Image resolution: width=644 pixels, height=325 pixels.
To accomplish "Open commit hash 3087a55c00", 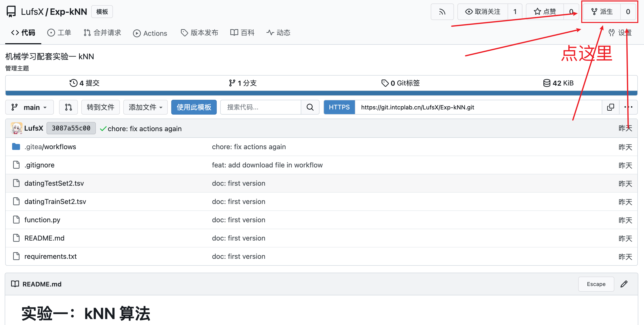I will click(71, 128).
